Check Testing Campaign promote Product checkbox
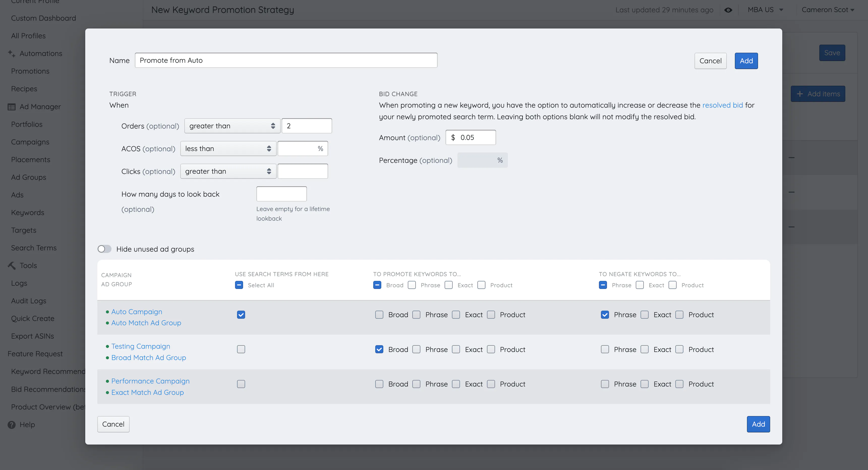868x470 pixels. tap(491, 349)
